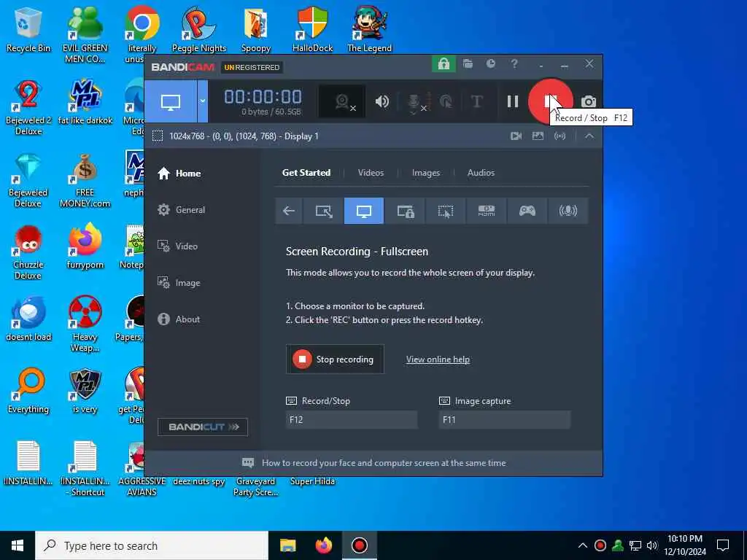Select the Bejeweled 2 Deluxe desktop icon
Image resolution: width=747 pixels, height=560 pixels.
click(28, 108)
